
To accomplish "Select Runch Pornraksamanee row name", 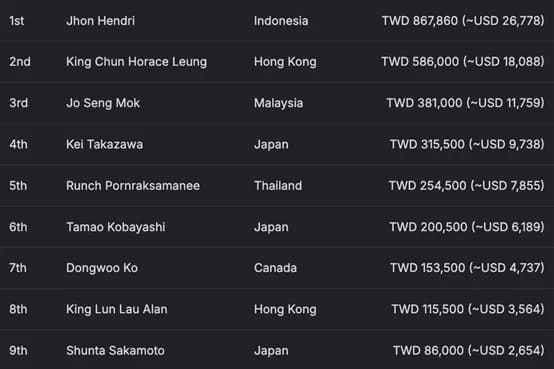I will [x=133, y=186].
